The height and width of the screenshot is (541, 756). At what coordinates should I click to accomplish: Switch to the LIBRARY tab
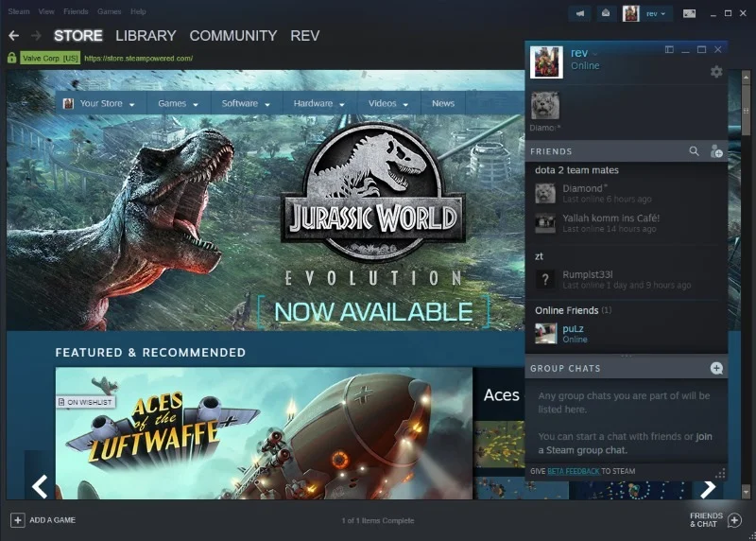click(x=146, y=36)
